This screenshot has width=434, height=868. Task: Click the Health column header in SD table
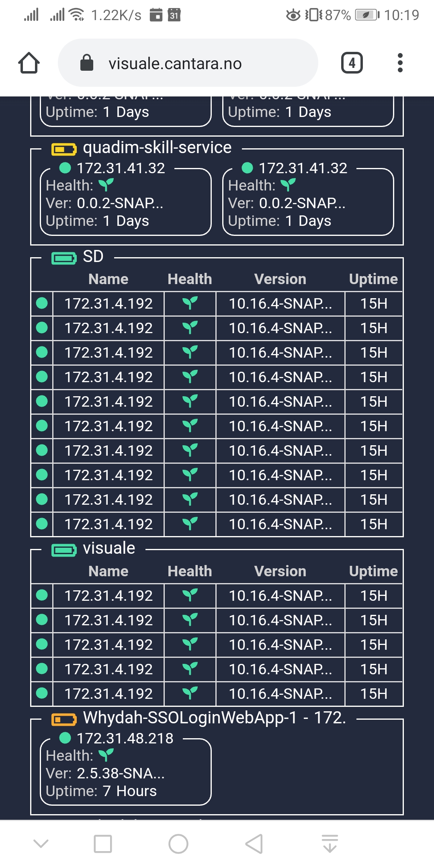coord(190,279)
